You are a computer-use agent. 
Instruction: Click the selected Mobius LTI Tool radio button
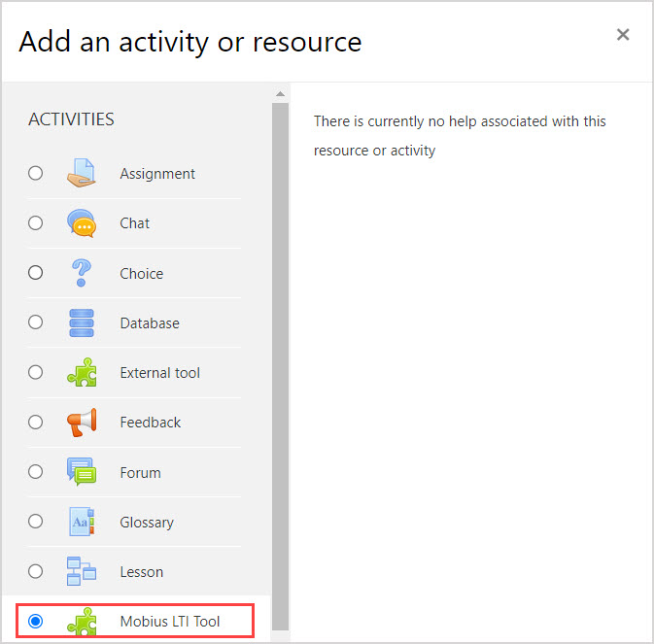point(35,621)
